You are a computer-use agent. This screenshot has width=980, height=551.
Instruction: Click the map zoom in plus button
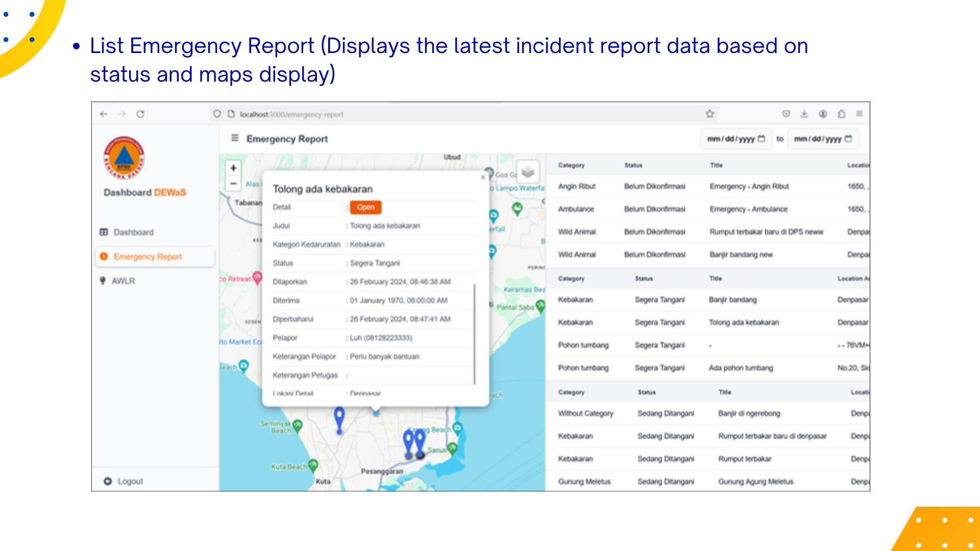point(233,168)
